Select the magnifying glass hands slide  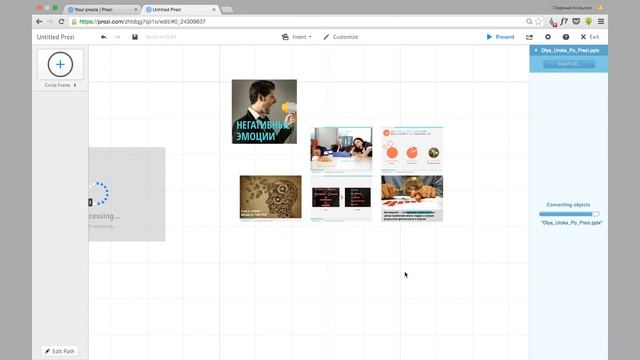(x=412, y=198)
